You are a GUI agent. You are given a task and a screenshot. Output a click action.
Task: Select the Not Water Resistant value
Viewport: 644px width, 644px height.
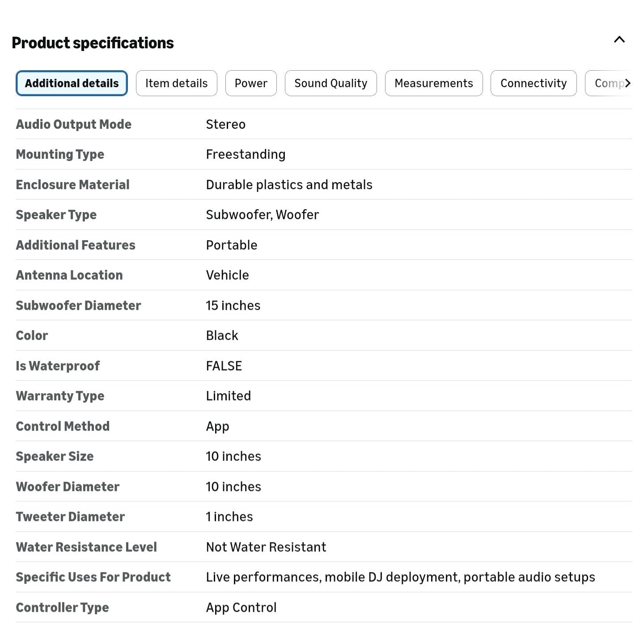point(266,547)
